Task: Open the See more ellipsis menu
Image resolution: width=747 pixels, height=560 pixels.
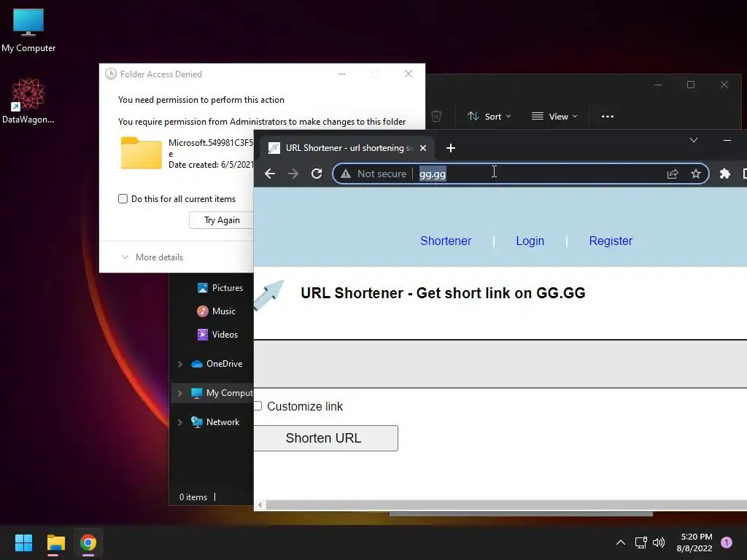Action: [x=608, y=116]
